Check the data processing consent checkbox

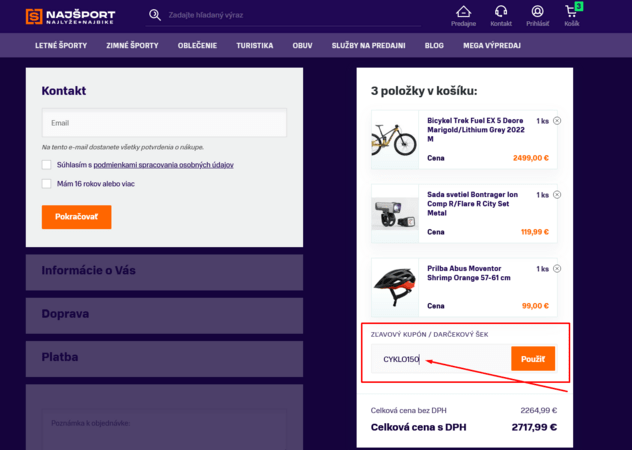pyautogui.click(x=47, y=164)
